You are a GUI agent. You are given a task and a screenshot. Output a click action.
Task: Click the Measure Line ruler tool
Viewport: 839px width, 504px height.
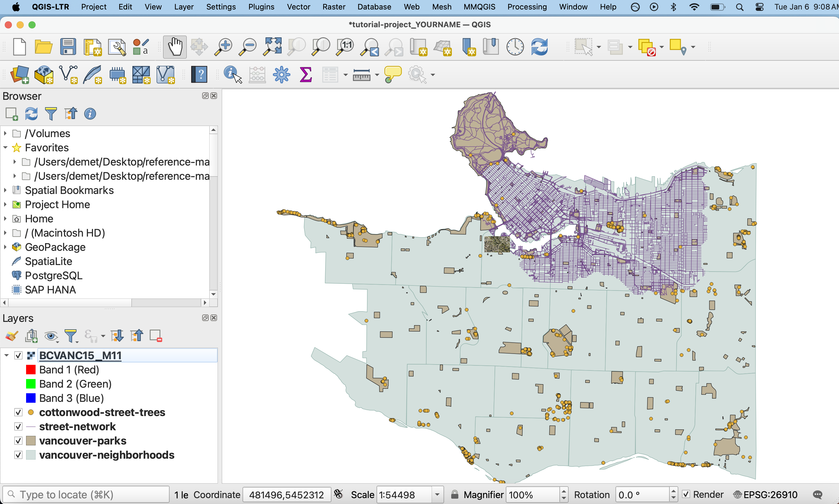click(x=361, y=74)
